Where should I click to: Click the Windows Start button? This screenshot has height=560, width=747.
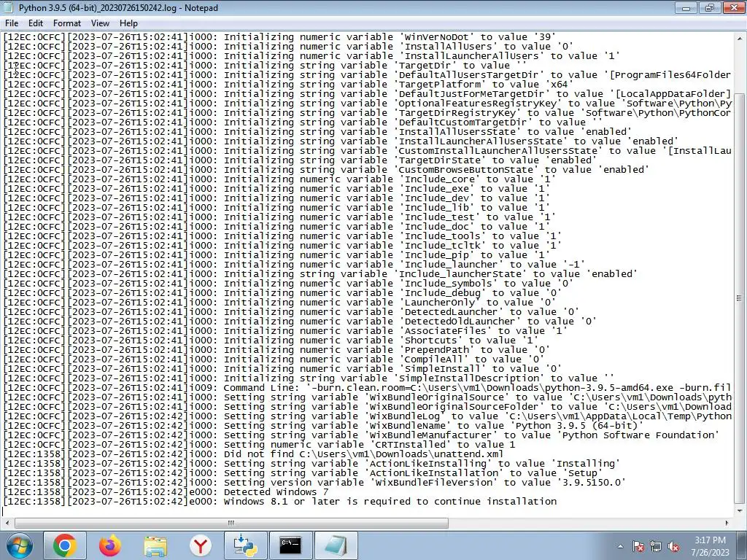20,545
